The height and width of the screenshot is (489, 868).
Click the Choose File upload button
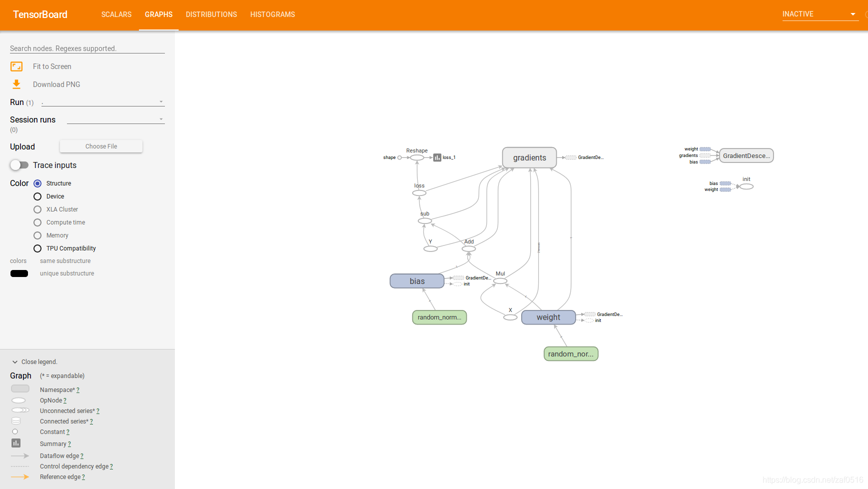101,146
